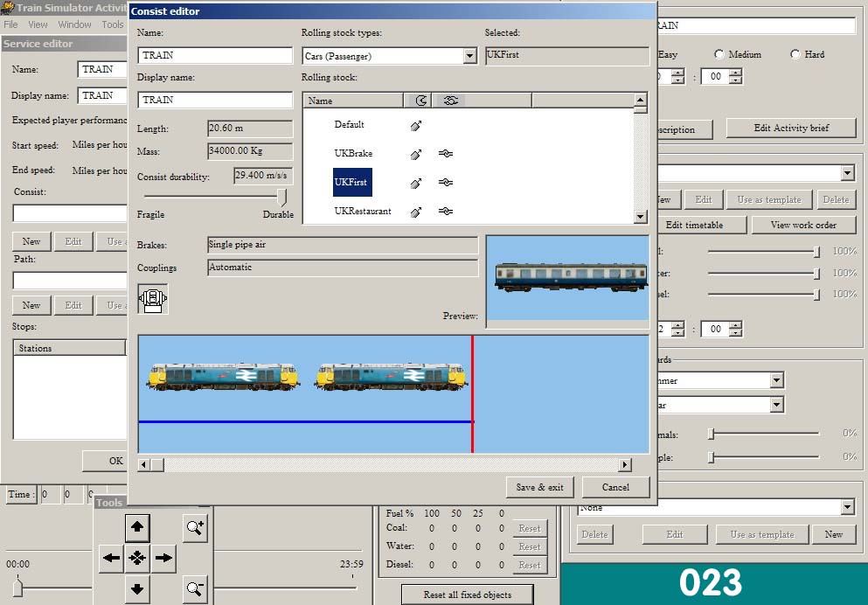Click the people percentage slider handle
The height and width of the screenshot is (605, 868).
click(712, 457)
